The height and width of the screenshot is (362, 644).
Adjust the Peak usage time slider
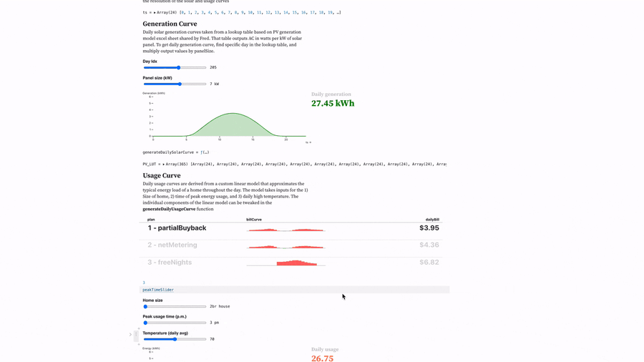click(x=175, y=323)
